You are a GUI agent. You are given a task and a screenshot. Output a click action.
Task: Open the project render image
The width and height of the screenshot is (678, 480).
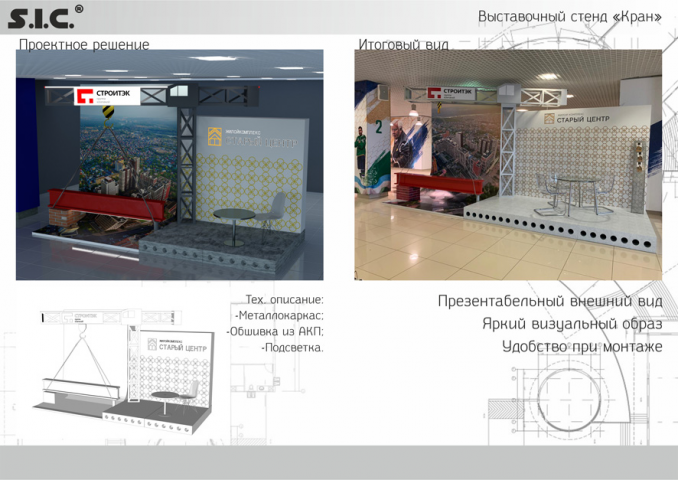[x=170, y=165]
